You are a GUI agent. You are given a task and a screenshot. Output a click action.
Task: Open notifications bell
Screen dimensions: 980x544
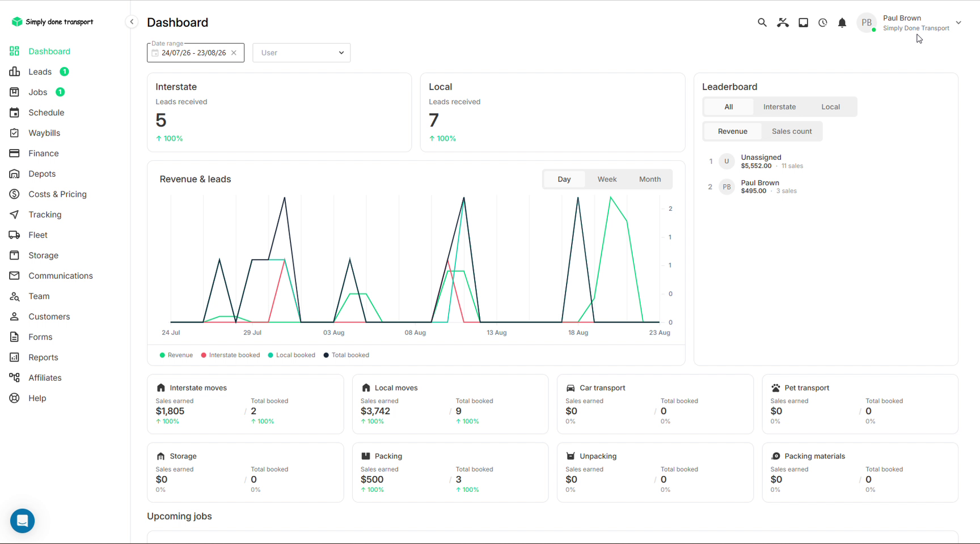pyautogui.click(x=842, y=23)
